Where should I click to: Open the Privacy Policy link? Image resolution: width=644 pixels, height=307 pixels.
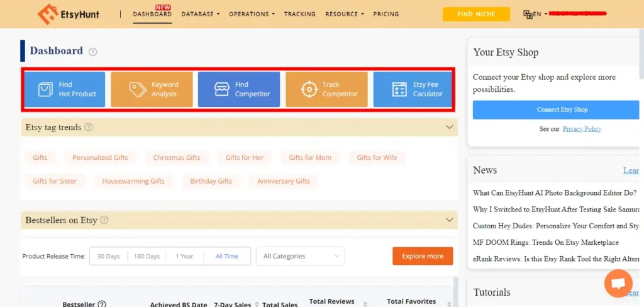click(x=582, y=128)
